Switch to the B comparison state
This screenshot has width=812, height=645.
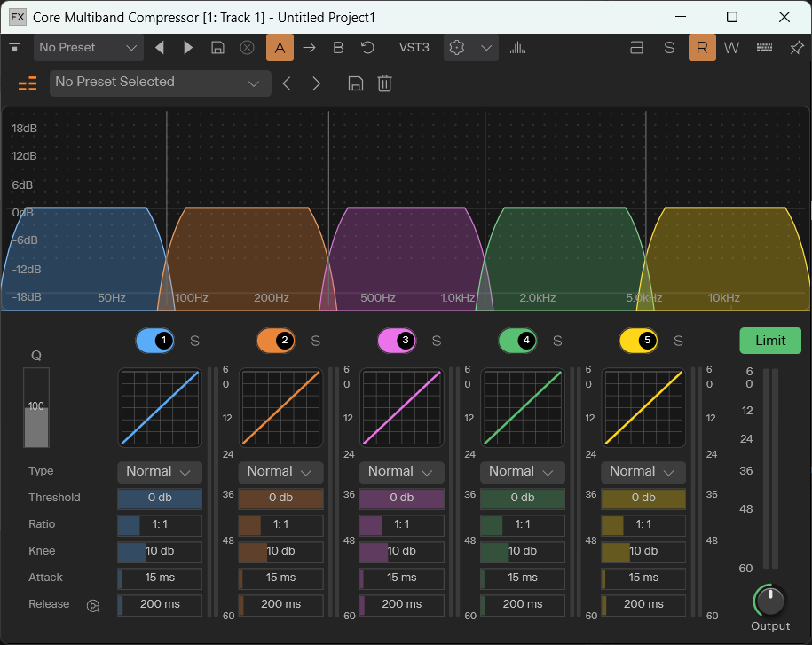338,48
